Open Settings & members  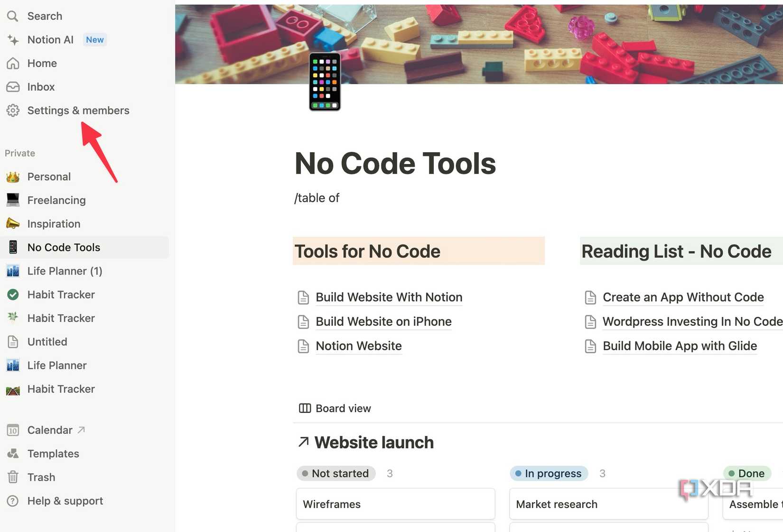(x=78, y=110)
